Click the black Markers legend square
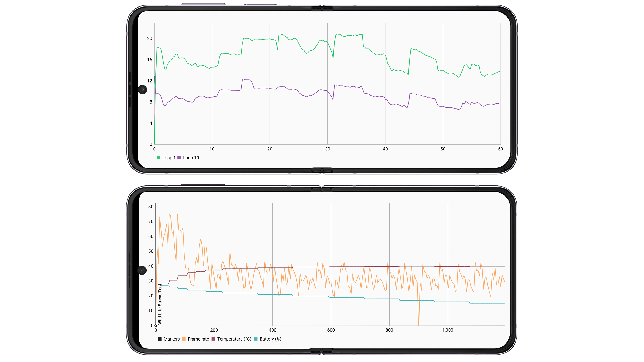644x362 pixels. click(159, 339)
